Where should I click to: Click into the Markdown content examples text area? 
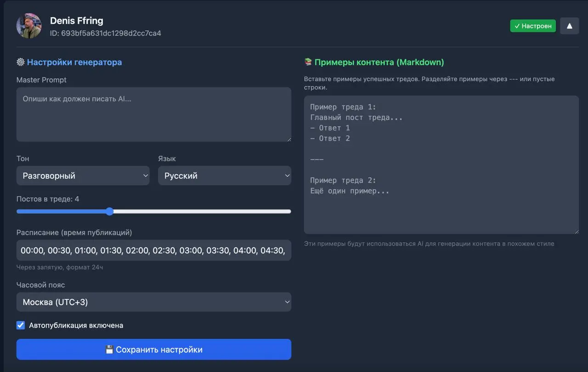coord(441,165)
